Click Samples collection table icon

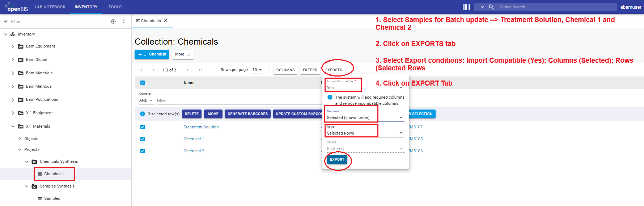pyautogui.click(x=40, y=199)
